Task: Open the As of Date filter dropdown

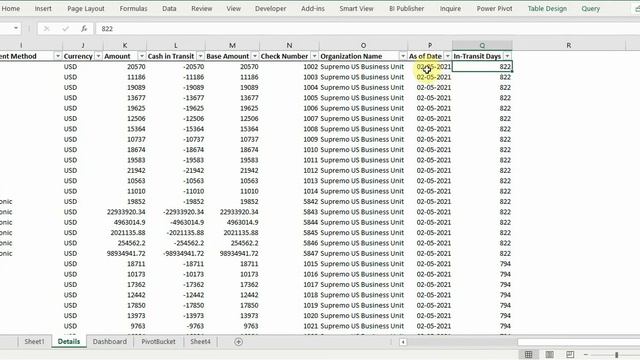Action: (448, 56)
